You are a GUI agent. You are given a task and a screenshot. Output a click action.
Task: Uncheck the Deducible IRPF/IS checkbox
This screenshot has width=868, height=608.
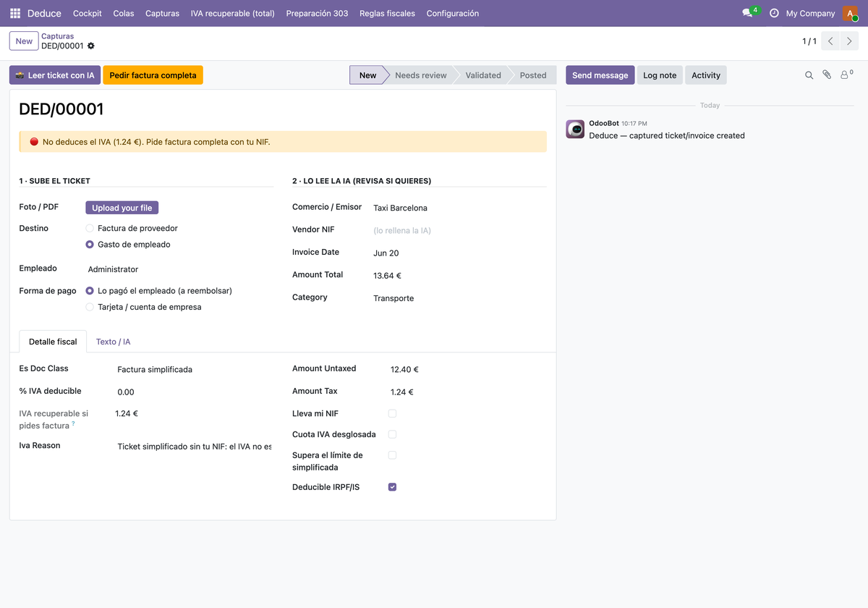[x=392, y=487]
